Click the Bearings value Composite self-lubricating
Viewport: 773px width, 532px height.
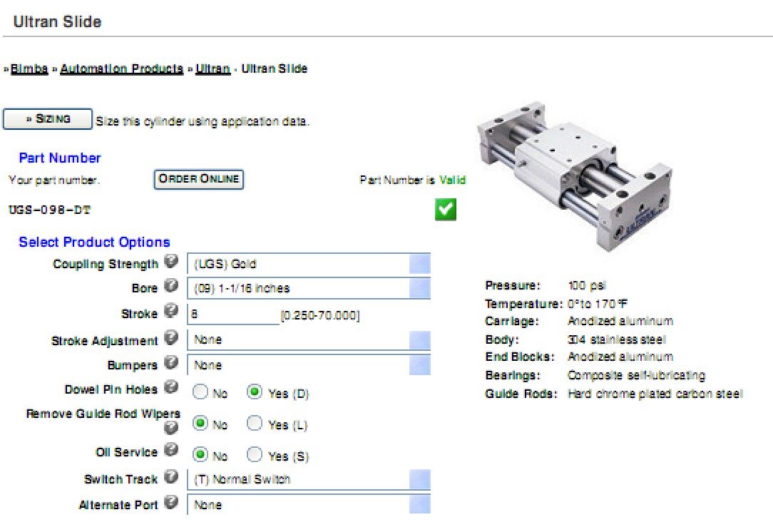click(x=637, y=375)
